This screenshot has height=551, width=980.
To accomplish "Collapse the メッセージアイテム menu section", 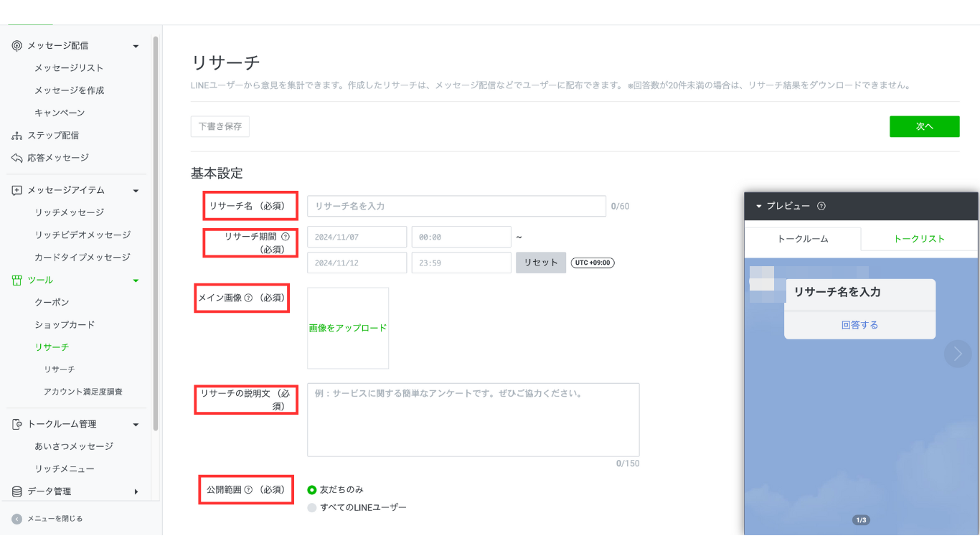I will click(136, 191).
